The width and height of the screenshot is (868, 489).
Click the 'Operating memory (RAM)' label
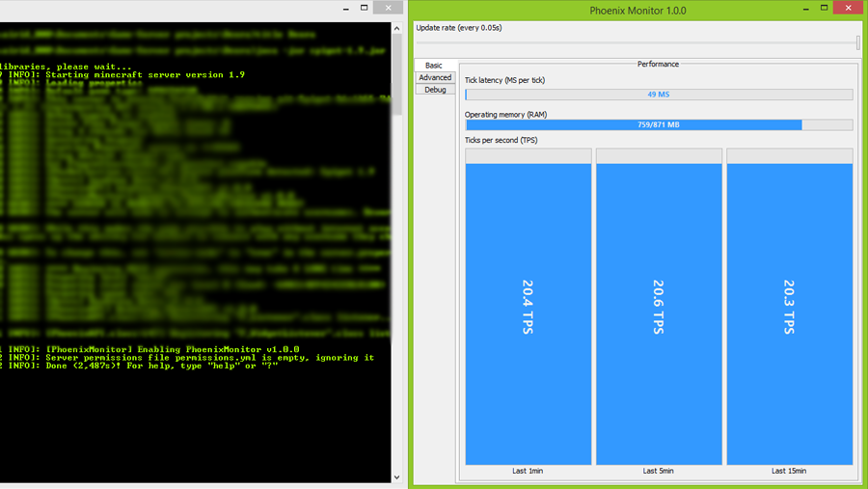[x=506, y=115]
